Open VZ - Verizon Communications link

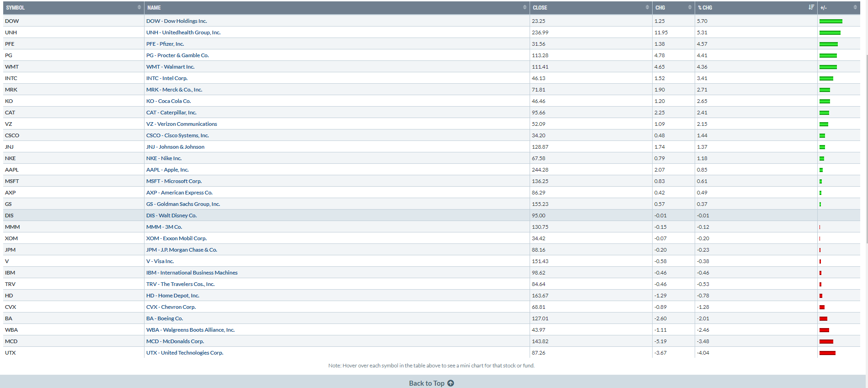pyautogui.click(x=182, y=124)
